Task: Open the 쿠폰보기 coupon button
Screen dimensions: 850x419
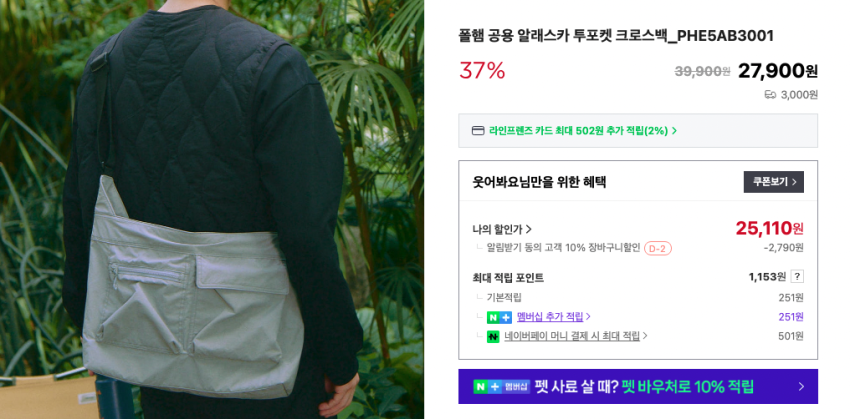Action: click(x=774, y=182)
